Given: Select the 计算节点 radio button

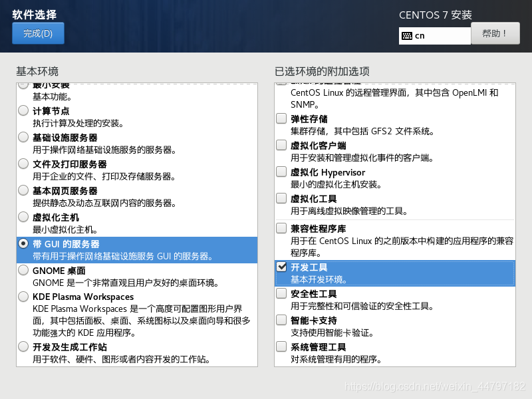Looking at the screenshot, I should (x=23, y=110).
